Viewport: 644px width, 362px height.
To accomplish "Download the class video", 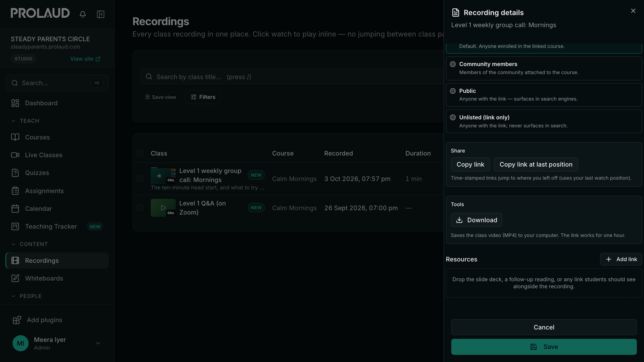I will tap(476, 220).
